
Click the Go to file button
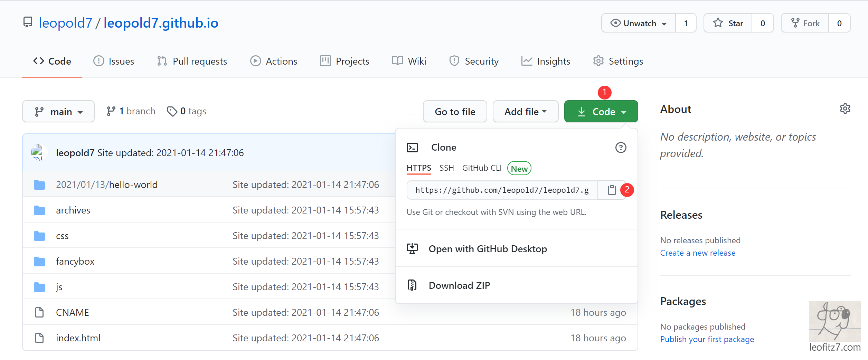coord(455,112)
